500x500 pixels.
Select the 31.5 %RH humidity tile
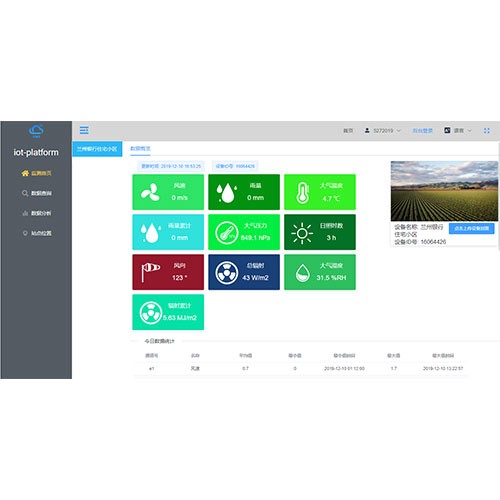[x=320, y=272]
